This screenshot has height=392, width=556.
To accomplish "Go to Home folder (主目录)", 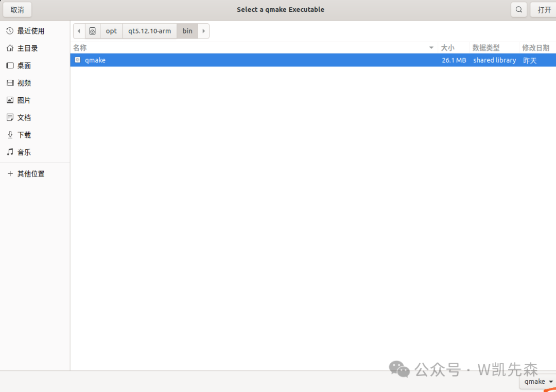I will pyautogui.click(x=27, y=48).
